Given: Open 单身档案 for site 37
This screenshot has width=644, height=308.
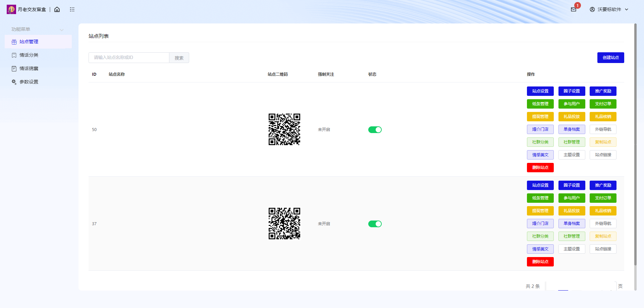Looking at the screenshot, I should 572,224.
